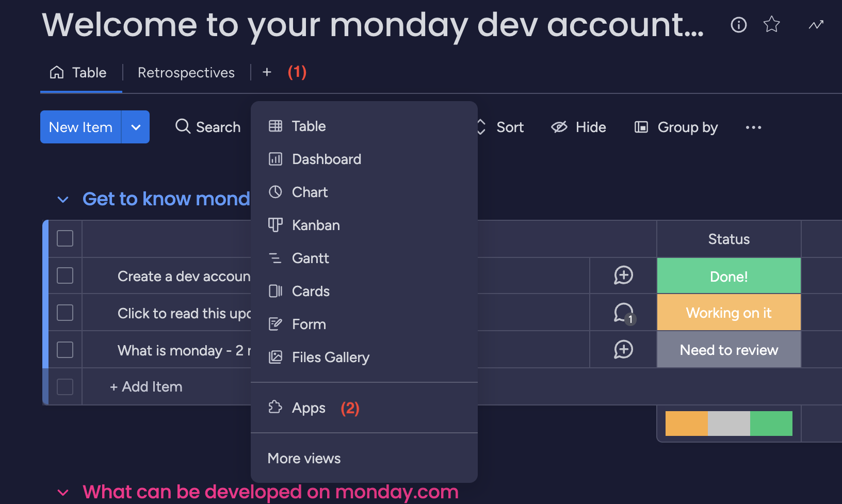Open the Create a dev account item
842x504 pixels.
coord(184,277)
